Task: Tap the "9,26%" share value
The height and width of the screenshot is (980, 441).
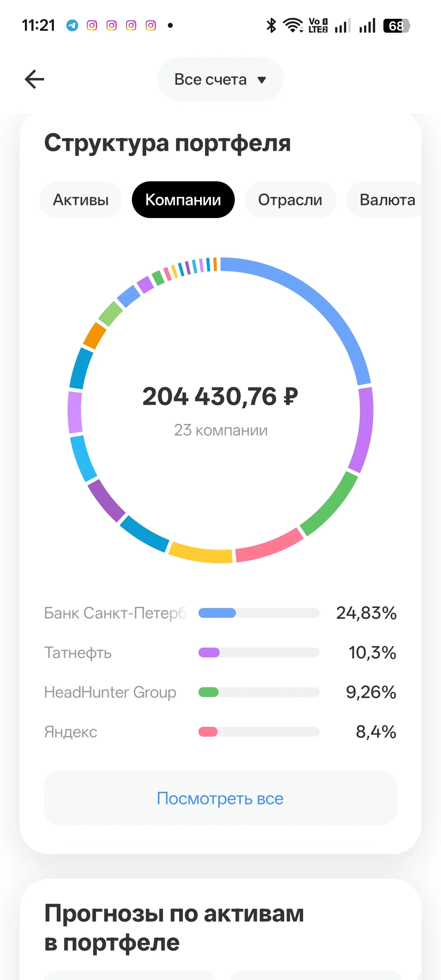Action: 371,692
